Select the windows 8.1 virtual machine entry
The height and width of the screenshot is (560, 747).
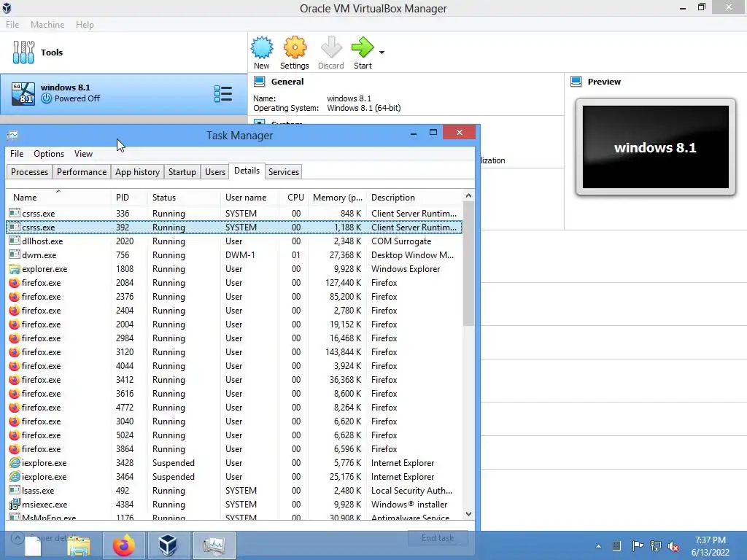[x=123, y=93]
